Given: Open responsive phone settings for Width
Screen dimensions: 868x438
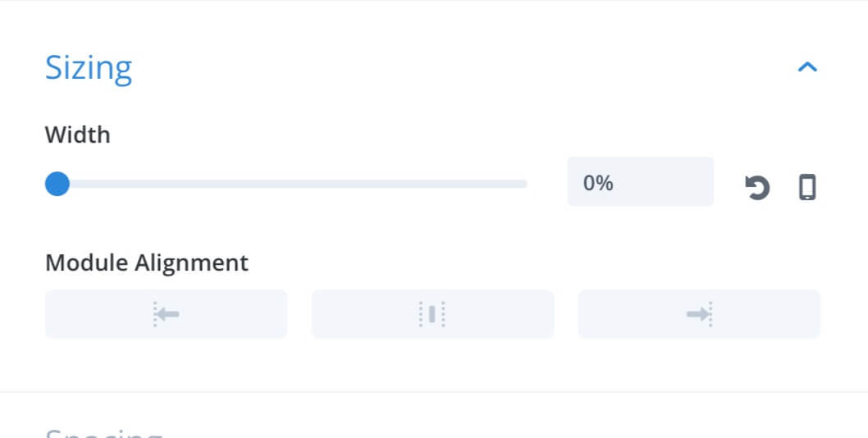Looking at the screenshot, I should tap(807, 187).
